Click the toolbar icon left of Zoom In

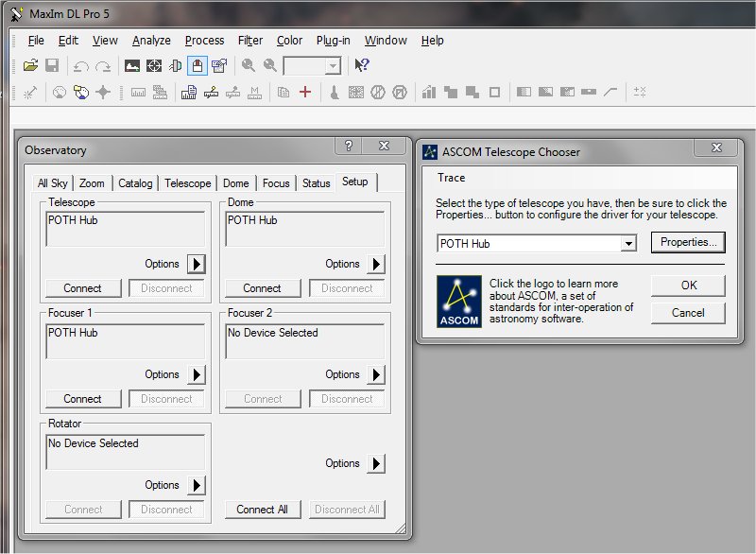pyautogui.click(x=219, y=65)
